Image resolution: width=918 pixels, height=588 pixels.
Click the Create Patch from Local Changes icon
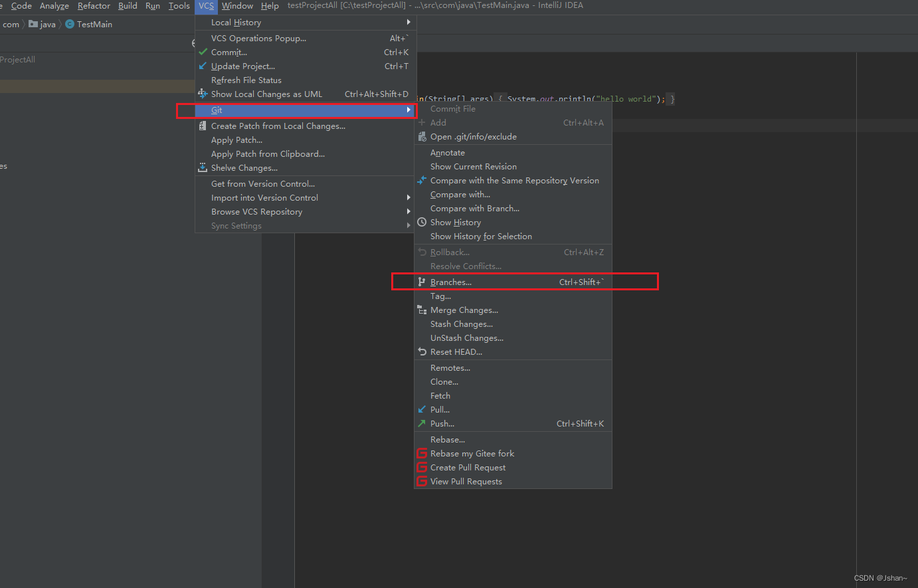(203, 126)
